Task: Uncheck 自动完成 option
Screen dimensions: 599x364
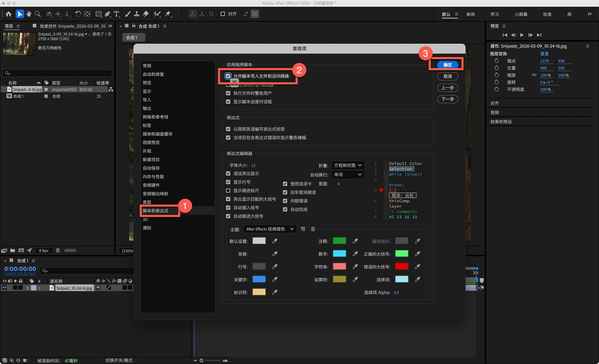Action: 285,209
